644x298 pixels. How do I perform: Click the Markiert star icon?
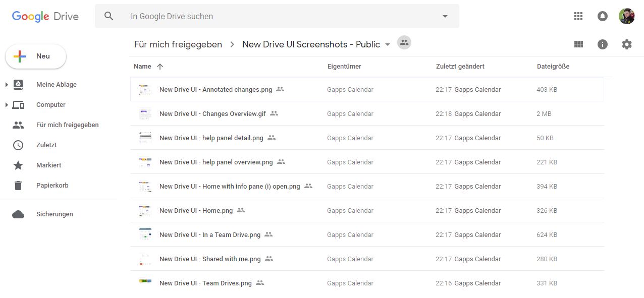click(18, 165)
